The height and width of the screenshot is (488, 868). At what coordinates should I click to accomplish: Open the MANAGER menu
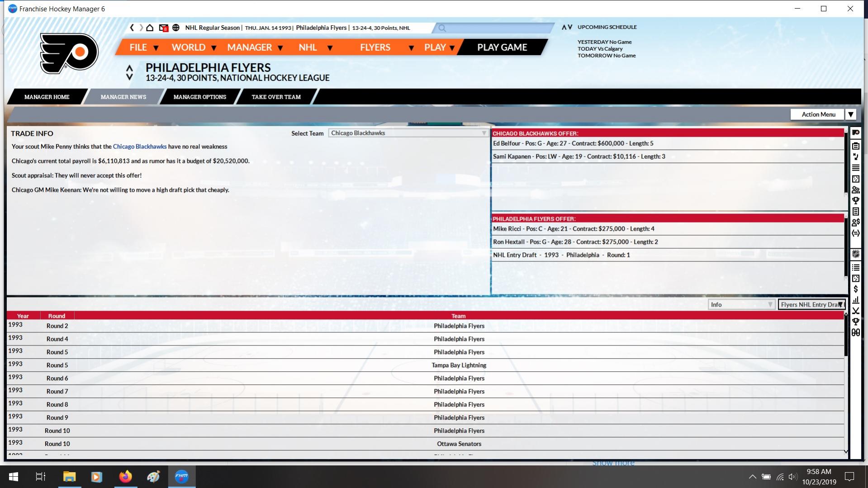(x=255, y=47)
